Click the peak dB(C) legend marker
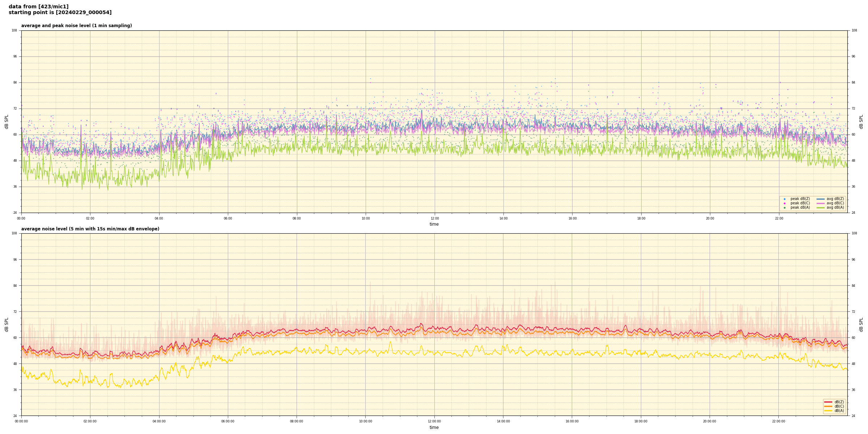 click(784, 203)
